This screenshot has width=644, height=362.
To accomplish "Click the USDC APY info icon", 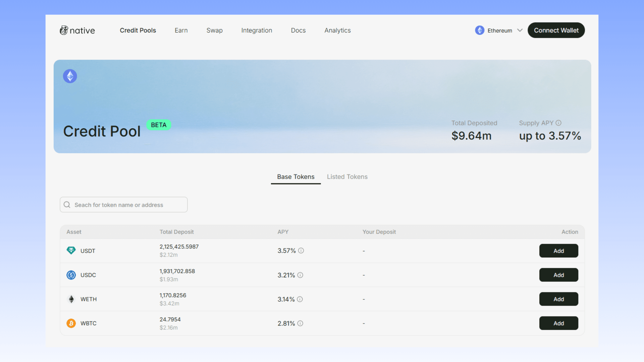I will click(x=300, y=275).
